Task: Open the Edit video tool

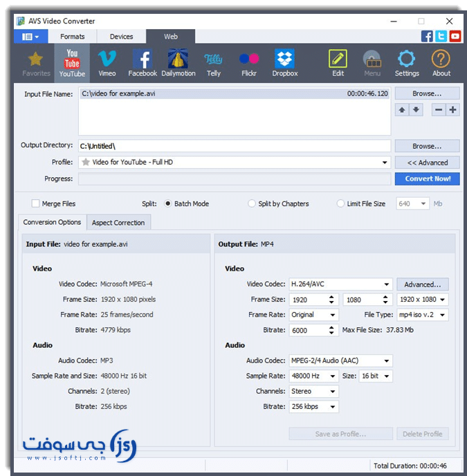Action: click(x=338, y=64)
